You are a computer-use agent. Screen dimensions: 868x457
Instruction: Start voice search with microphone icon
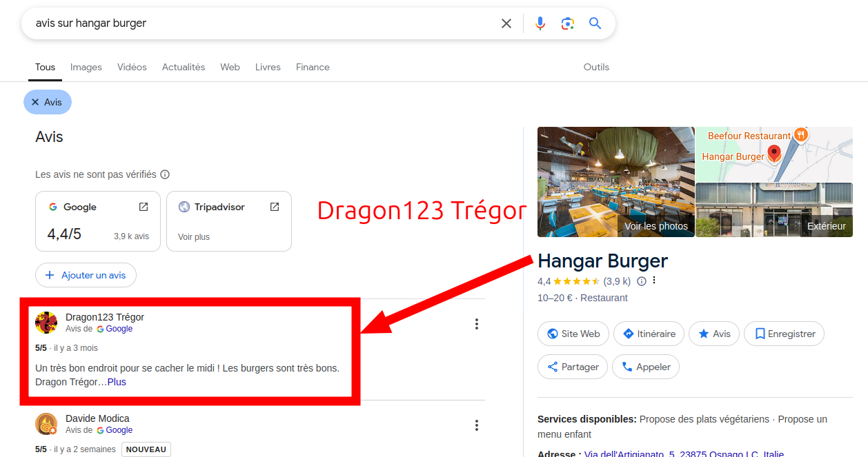point(540,23)
